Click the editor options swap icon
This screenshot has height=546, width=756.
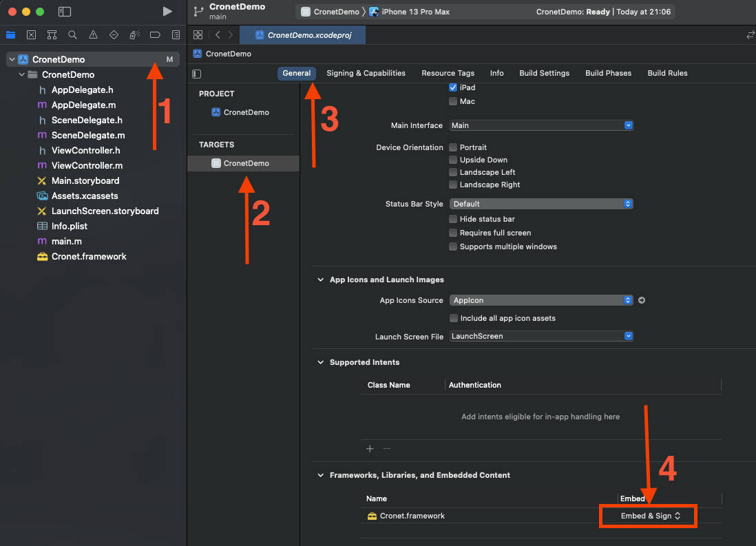coord(750,34)
